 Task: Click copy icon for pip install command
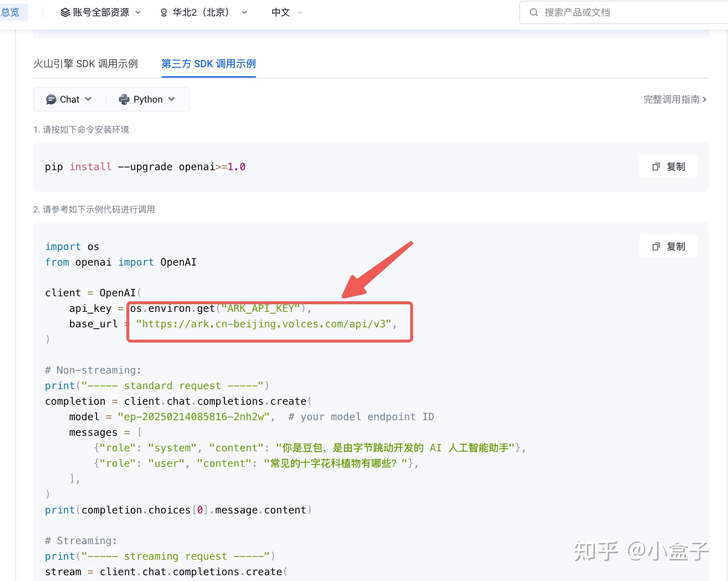[x=656, y=167]
